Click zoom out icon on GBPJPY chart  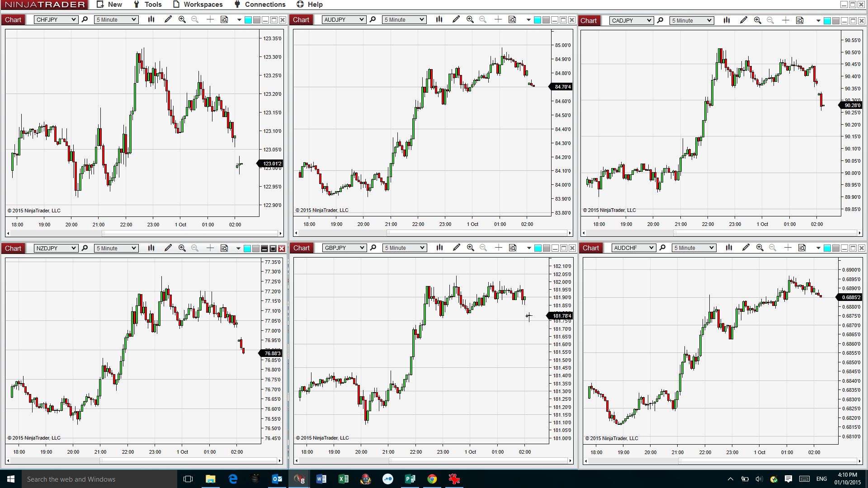483,248
